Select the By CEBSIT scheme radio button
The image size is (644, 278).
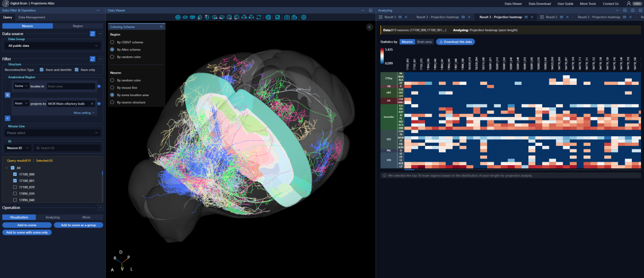(x=112, y=42)
